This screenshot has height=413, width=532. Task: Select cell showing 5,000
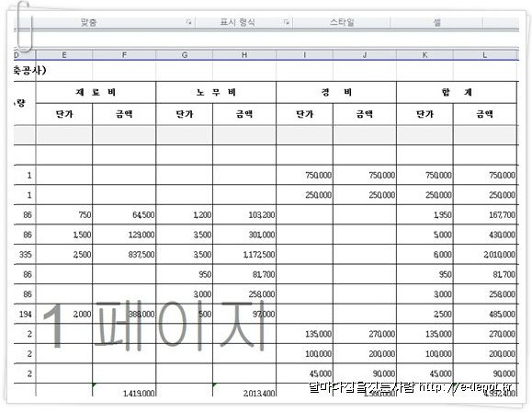(424, 235)
